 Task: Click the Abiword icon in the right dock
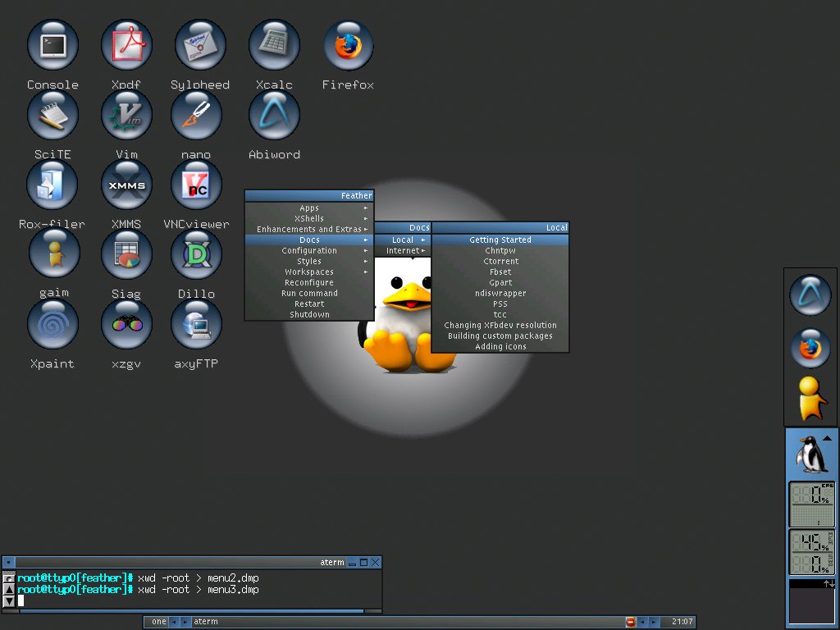pos(810,295)
